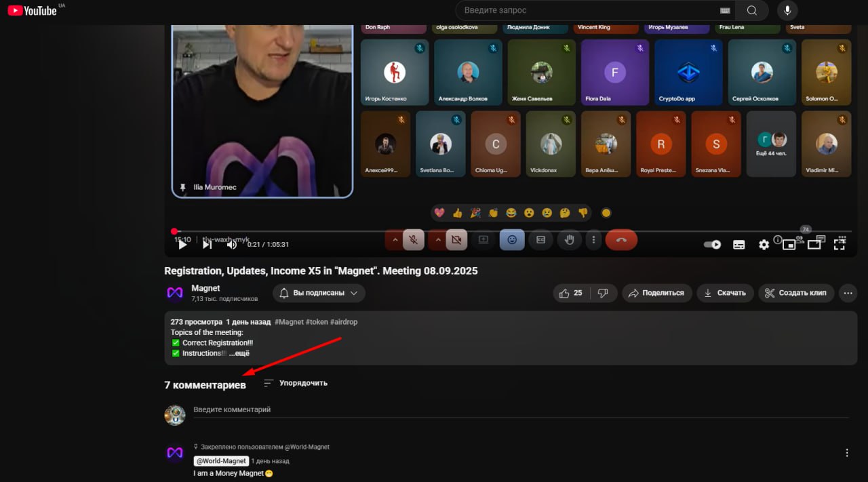The width and height of the screenshot is (868, 482).
Task: Click the Скачать download button
Action: (725, 293)
